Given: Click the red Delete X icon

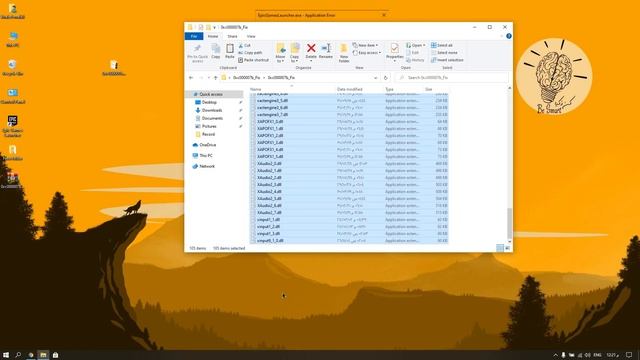Looking at the screenshot, I should coord(311,48).
